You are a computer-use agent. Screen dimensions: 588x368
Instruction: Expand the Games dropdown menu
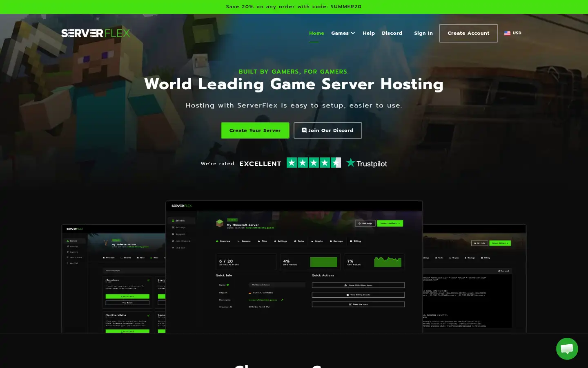pyautogui.click(x=343, y=33)
